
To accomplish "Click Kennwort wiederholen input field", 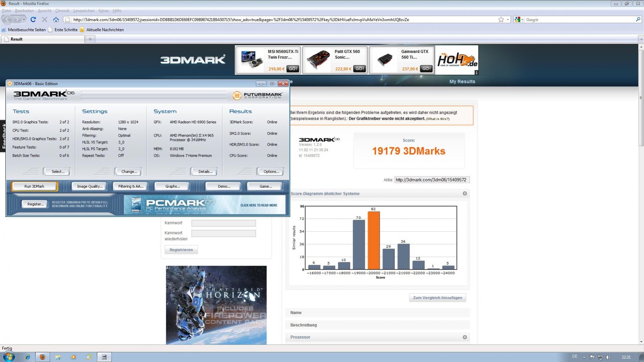I will click(x=224, y=234).
